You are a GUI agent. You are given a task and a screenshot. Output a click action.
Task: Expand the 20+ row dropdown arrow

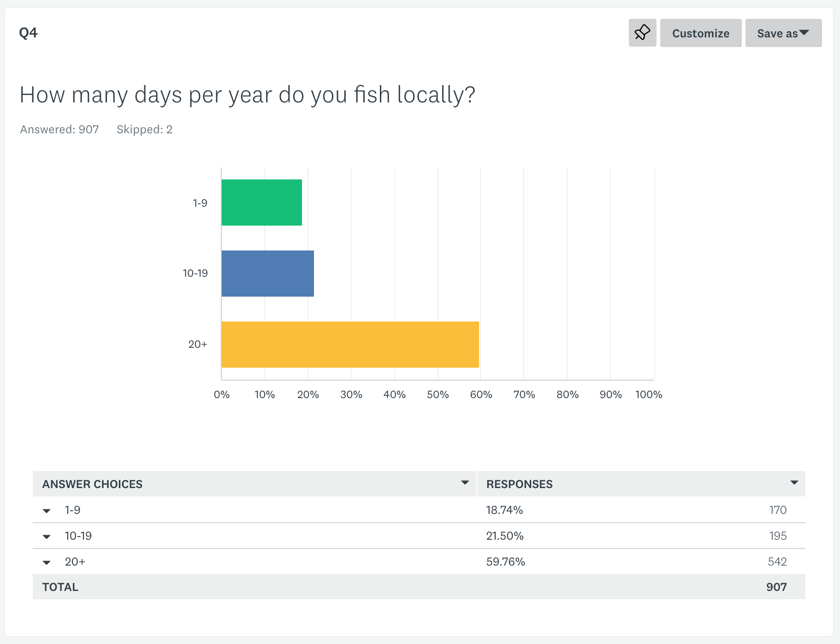[47, 562]
